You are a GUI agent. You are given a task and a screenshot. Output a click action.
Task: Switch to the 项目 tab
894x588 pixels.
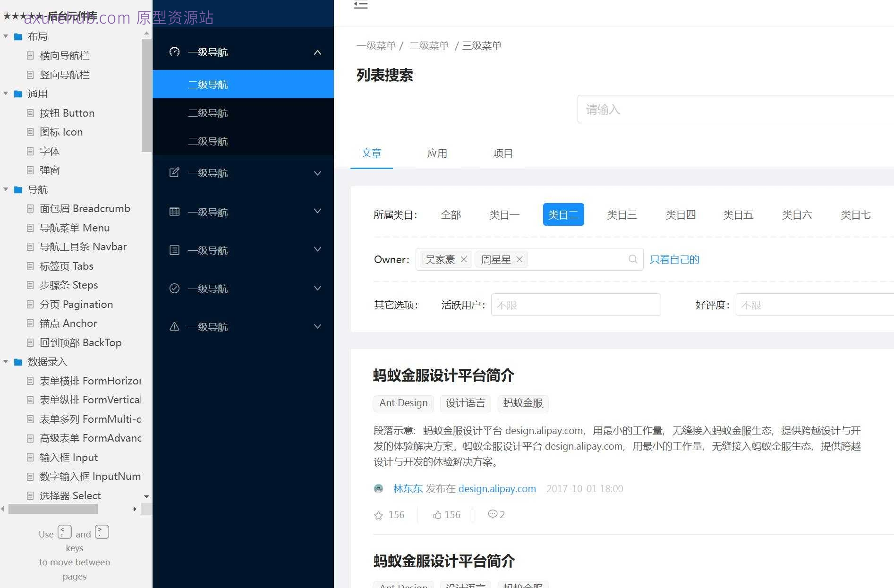click(502, 153)
